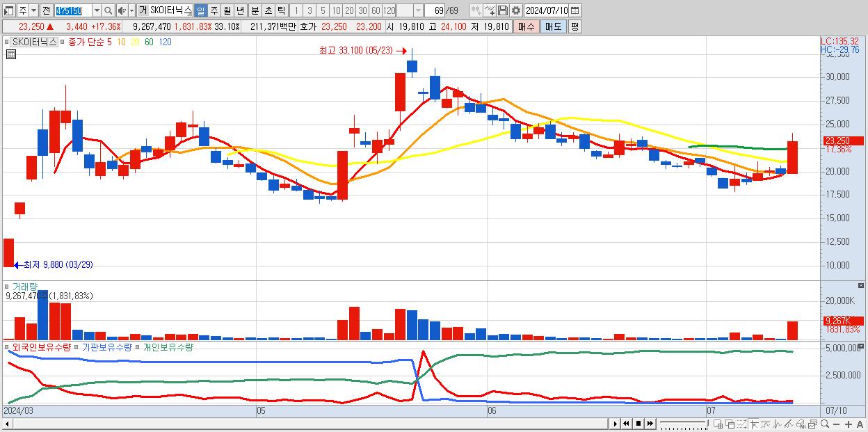
Task: Click the 60 interval button
Action: click(x=376, y=10)
